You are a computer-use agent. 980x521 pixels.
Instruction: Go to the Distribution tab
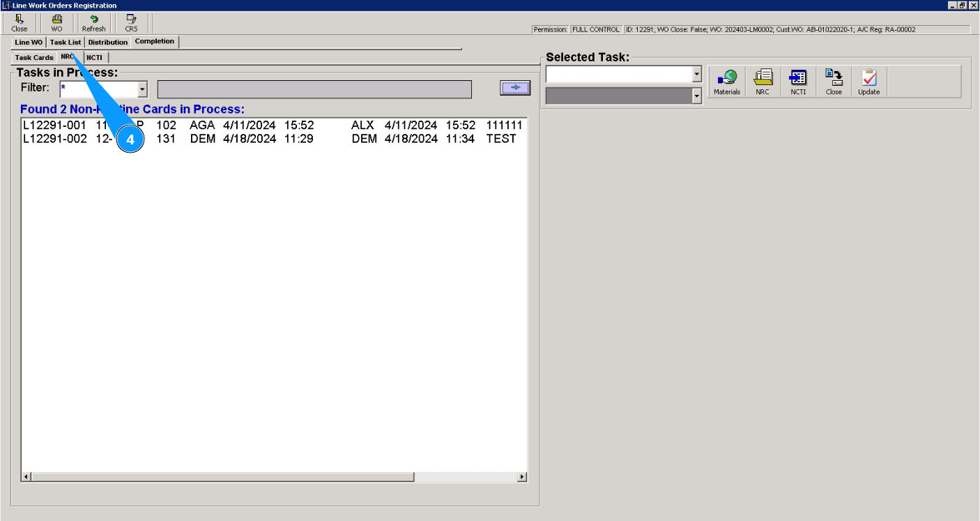pyautogui.click(x=108, y=43)
